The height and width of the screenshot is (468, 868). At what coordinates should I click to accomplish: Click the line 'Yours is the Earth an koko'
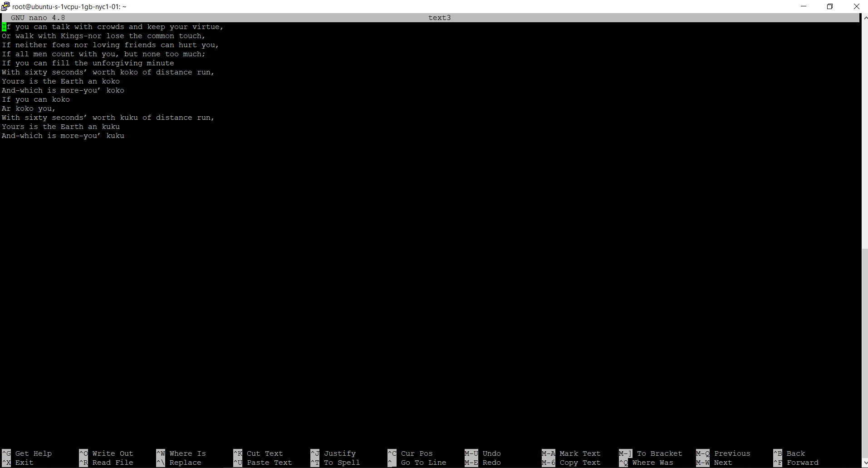click(61, 81)
